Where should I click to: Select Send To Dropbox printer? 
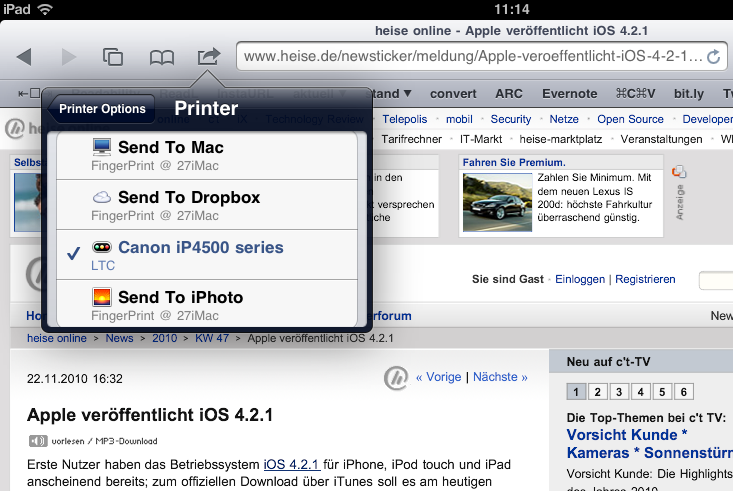coord(207,205)
